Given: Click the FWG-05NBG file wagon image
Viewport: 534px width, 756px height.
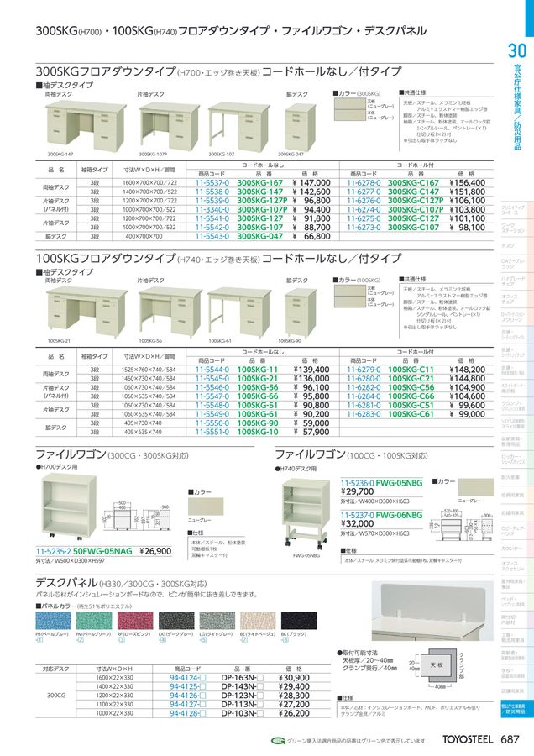Looking at the screenshot, I should 306,513.
